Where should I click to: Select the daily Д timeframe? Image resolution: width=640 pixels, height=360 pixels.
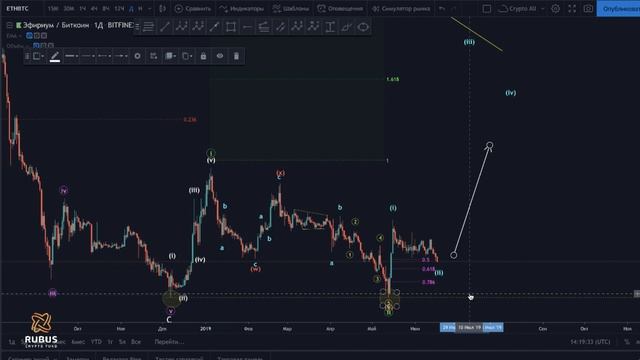tap(131, 9)
